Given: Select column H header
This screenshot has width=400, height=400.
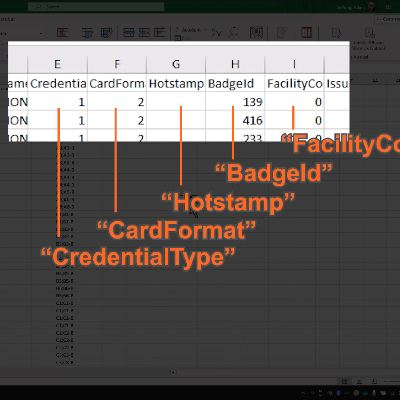Looking at the screenshot, I should pos(235,64).
